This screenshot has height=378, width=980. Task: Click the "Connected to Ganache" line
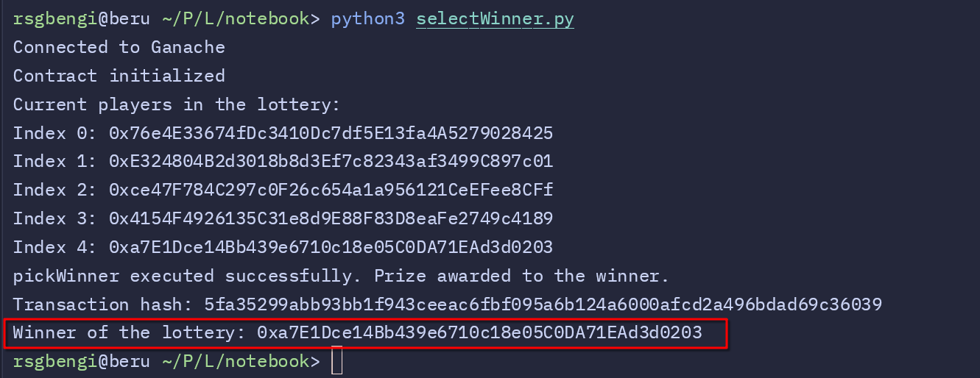coord(119,48)
